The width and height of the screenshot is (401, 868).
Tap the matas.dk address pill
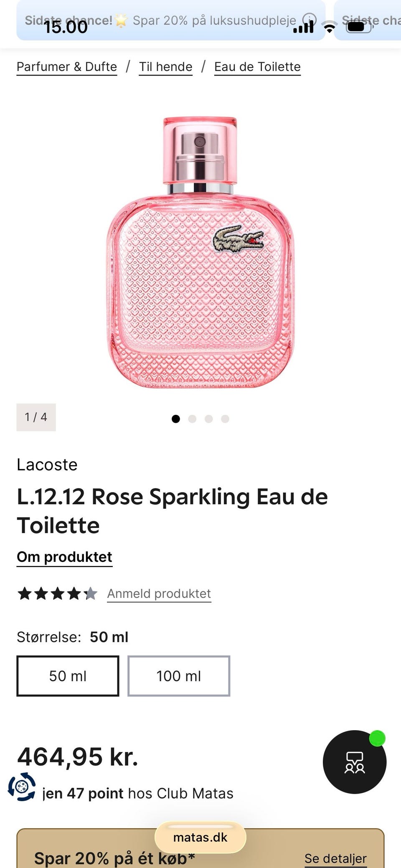[x=200, y=837]
